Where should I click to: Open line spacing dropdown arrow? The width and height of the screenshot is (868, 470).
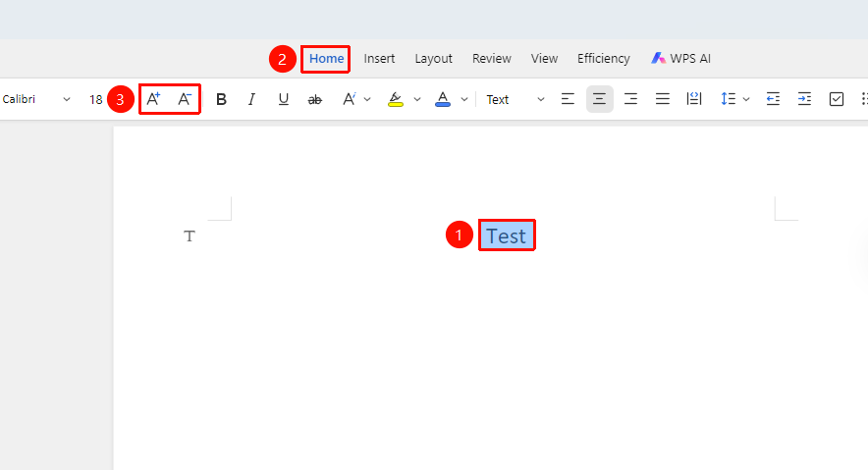click(746, 99)
